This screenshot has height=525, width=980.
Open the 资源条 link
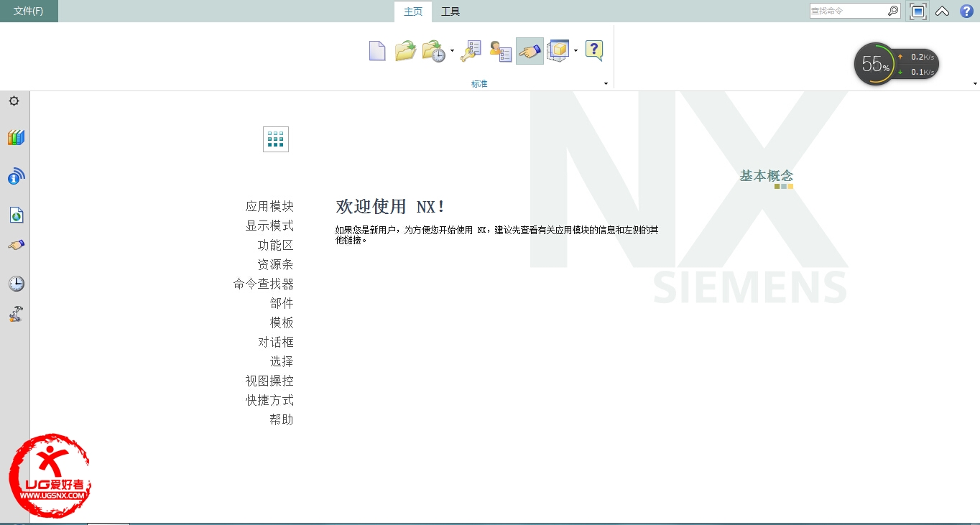point(276,265)
